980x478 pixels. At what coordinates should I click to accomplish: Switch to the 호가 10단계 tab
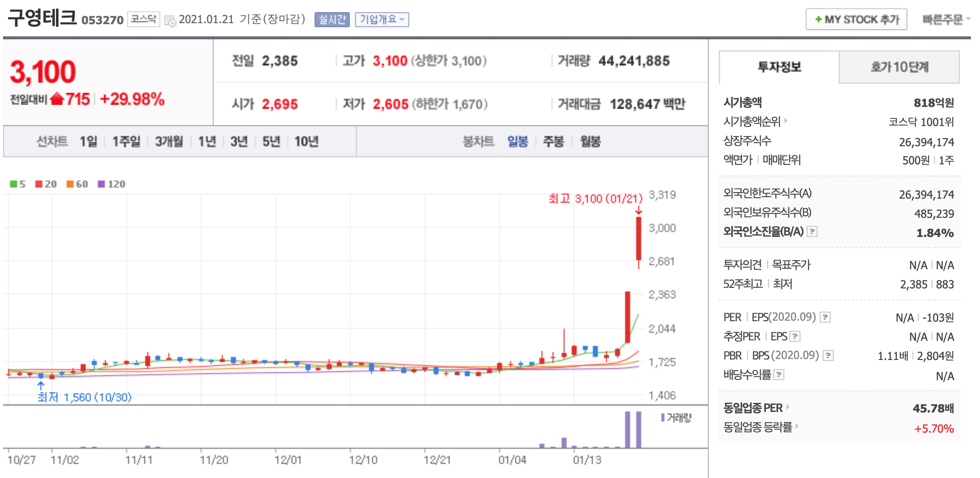pyautogui.click(x=899, y=67)
